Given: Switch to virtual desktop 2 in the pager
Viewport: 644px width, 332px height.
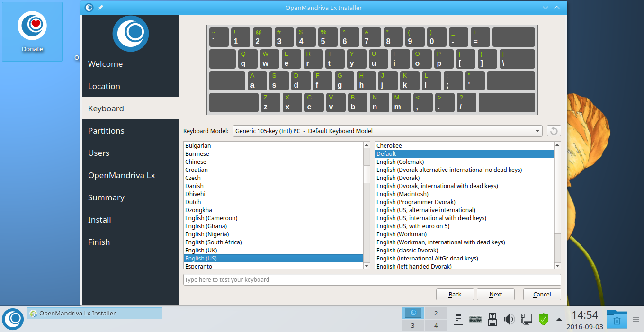Looking at the screenshot, I should 436,313.
